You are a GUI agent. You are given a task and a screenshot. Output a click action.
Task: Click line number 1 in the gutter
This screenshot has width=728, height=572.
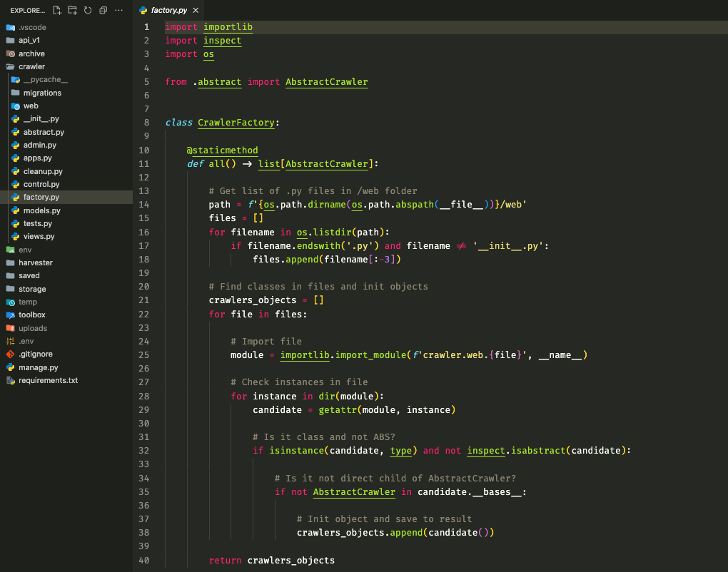pyautogui.click(x=146, y=27)
